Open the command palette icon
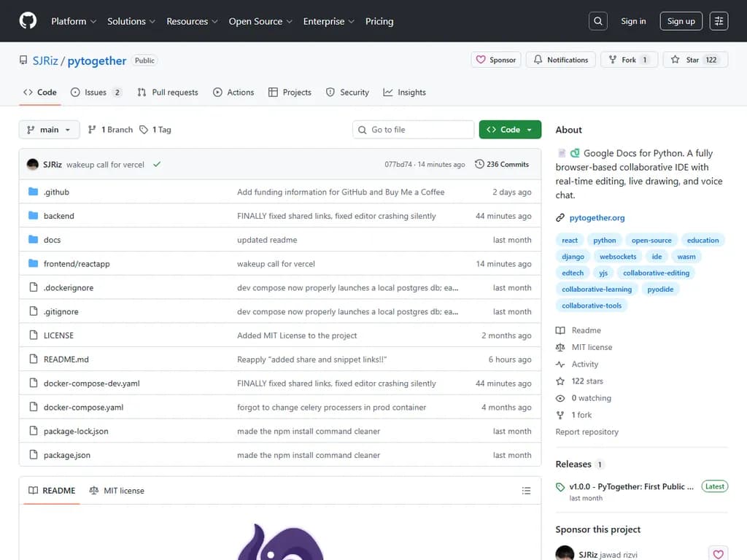The width and height of the screenshot is (747, 560). click(x=719, y=20)
